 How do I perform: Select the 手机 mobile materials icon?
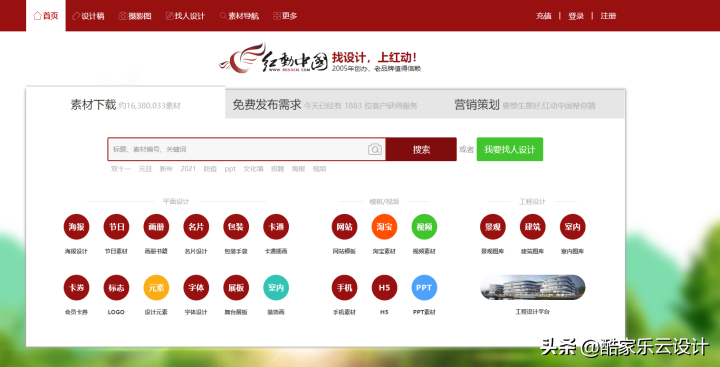coord(344,288)
